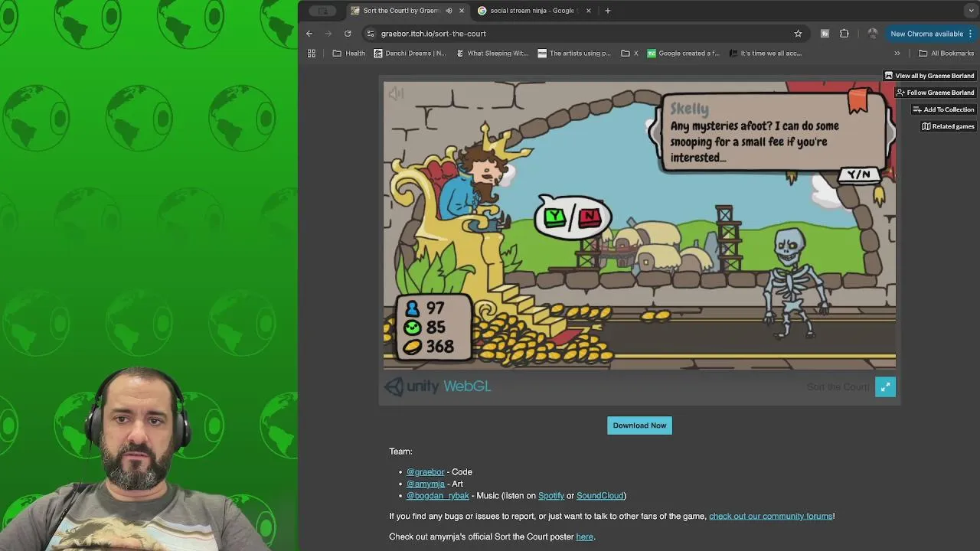Click the Skelly skeleton character

click(x=793, y=283)
